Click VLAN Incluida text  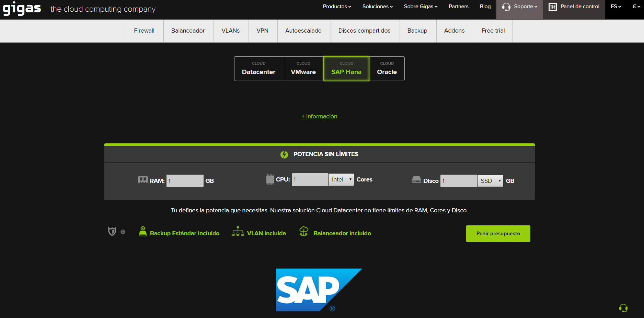(x=266, y=233)
